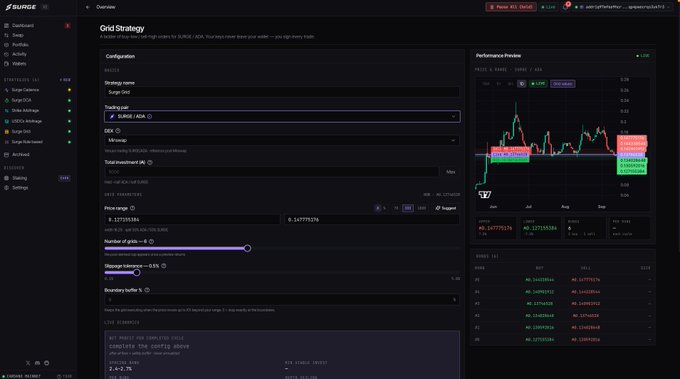Click the Overview breadcrumb in top bar
Screen dimensions: 680x379
coord(106,7)
